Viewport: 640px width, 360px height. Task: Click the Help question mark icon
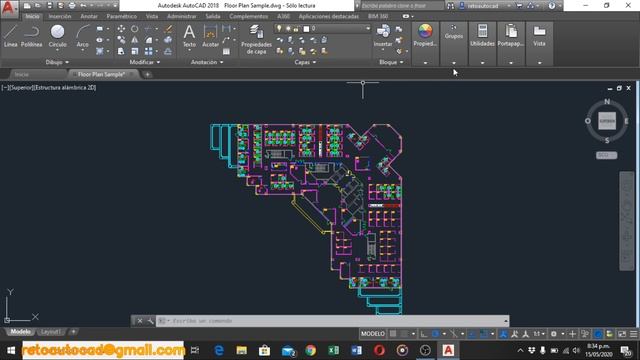click(552, 6)
